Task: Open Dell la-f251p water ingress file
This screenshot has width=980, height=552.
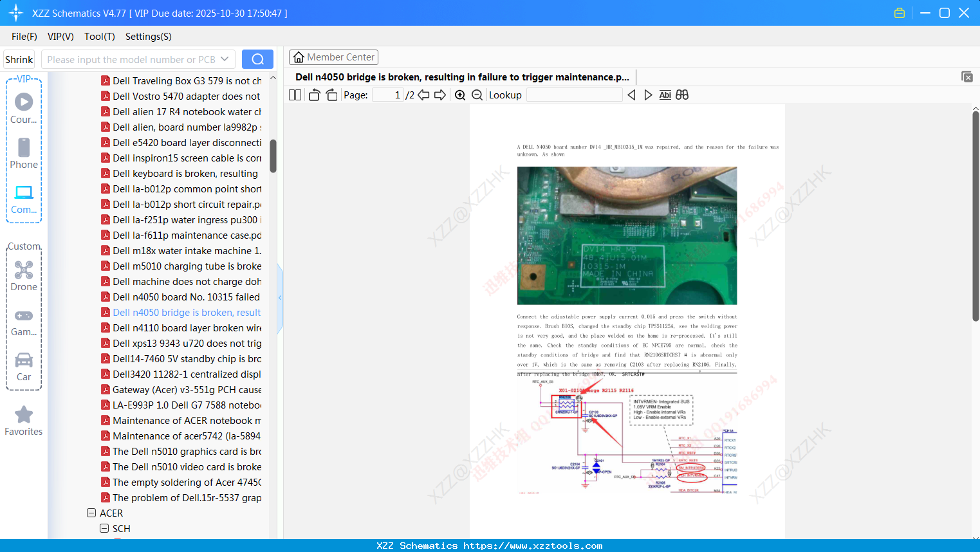Action: 181,220
